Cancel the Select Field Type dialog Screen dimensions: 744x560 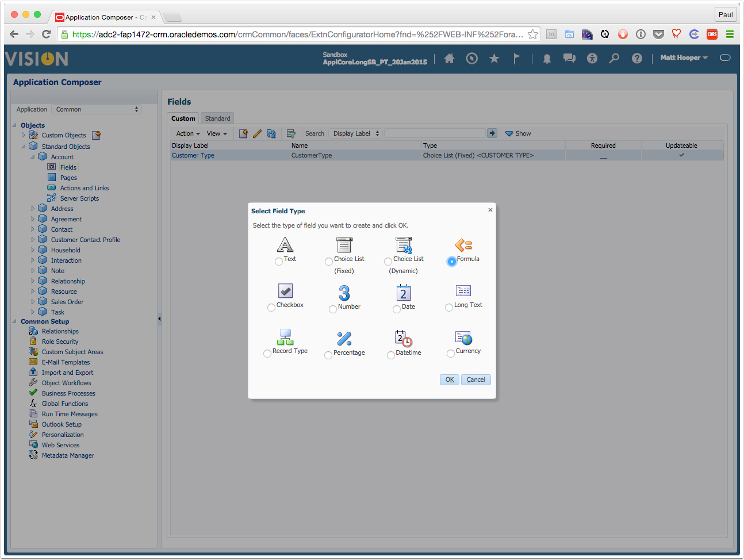coord(476,379)
